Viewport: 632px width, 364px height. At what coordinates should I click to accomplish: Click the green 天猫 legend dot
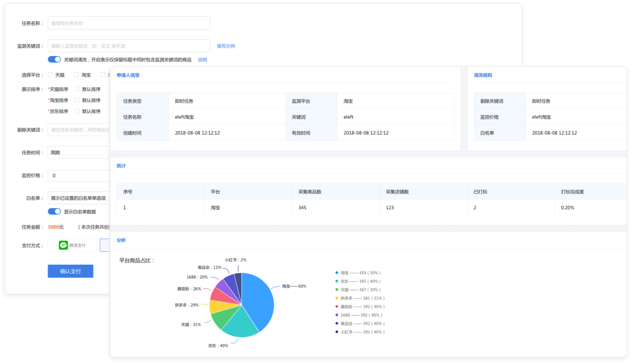click(x=337, y=290)
